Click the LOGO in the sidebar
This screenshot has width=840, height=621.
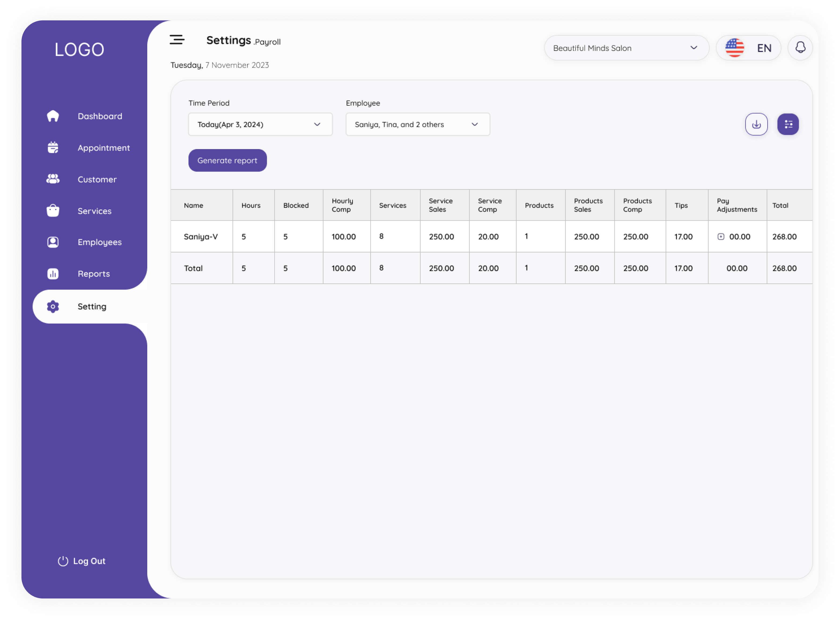coord(79,49)
